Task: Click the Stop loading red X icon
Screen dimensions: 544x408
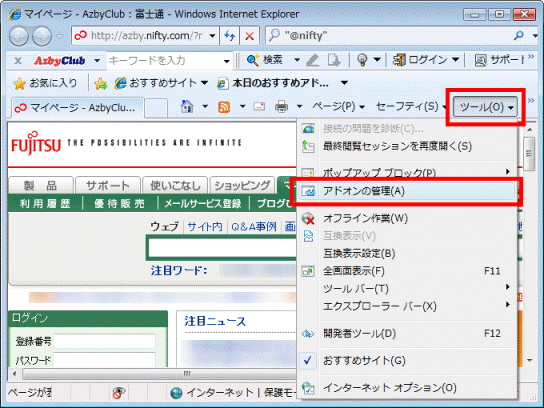Action: point(249,36)
